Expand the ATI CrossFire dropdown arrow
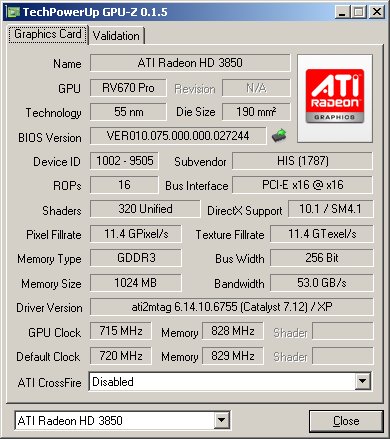 click(362, 381)
